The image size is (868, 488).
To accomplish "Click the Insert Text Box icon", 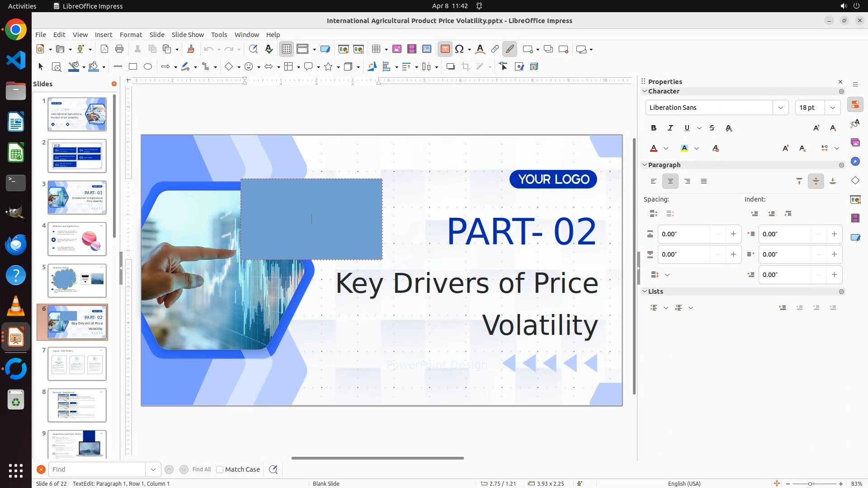I will (445, 49).
